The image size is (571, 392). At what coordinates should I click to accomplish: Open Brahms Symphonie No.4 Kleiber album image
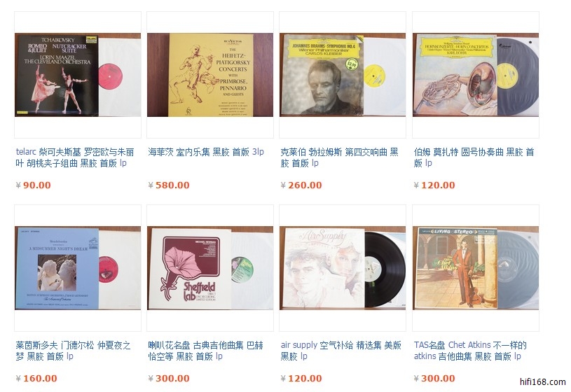(x=343, y=75)
